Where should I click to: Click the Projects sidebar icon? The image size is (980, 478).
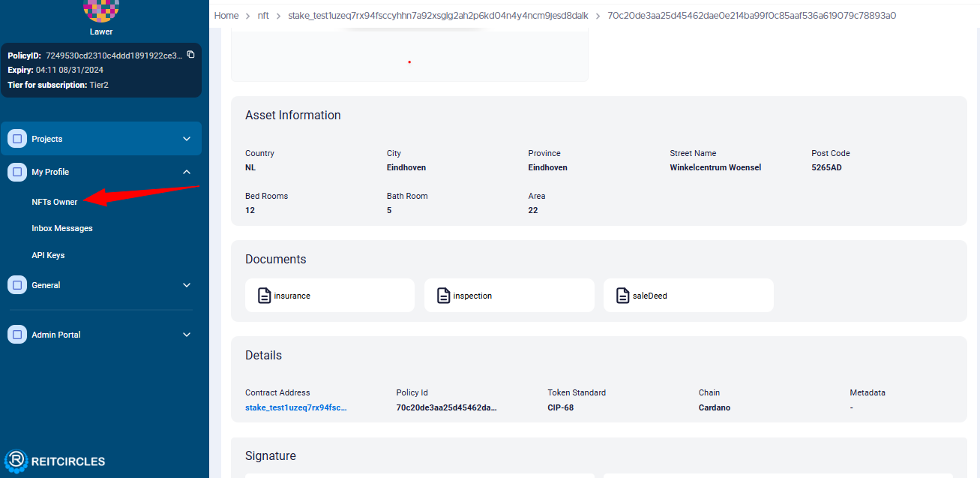[x=17, y=139]
